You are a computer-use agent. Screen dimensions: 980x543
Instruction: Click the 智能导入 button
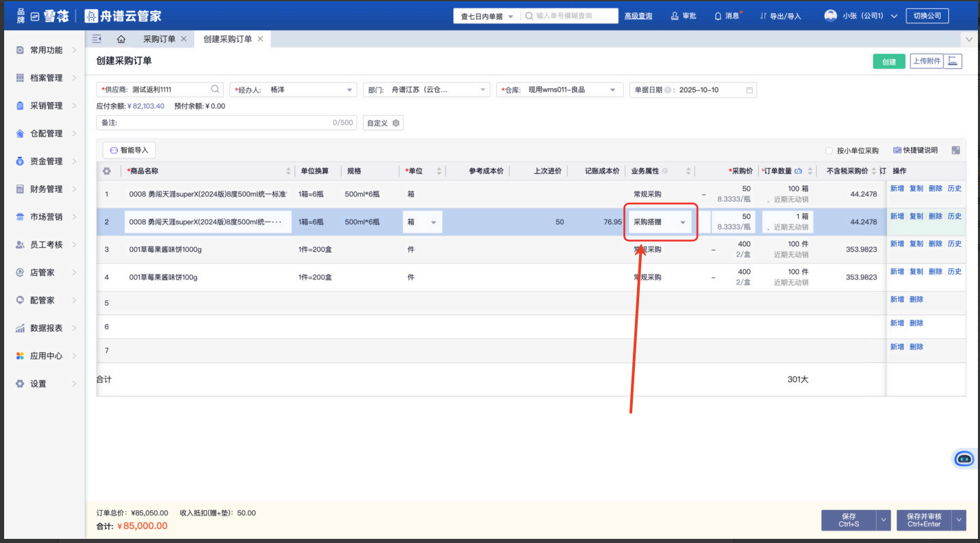pos(129,150)
